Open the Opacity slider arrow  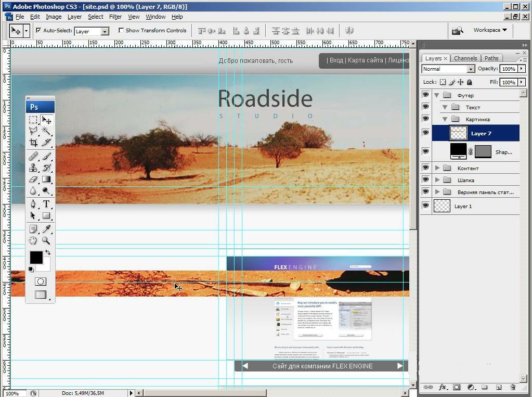(x=522, y=69)
